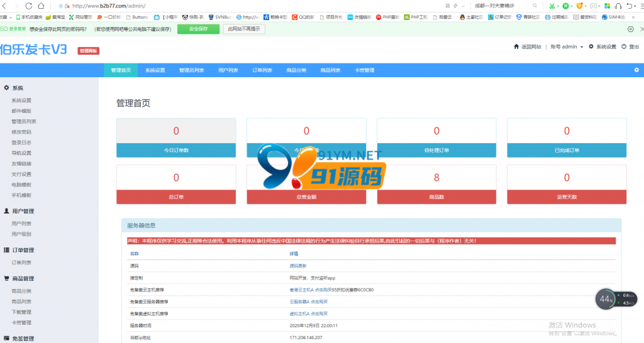Open the 源码更新 link
This screenshot has width=644, height=343.
click(x=298, y=266)
